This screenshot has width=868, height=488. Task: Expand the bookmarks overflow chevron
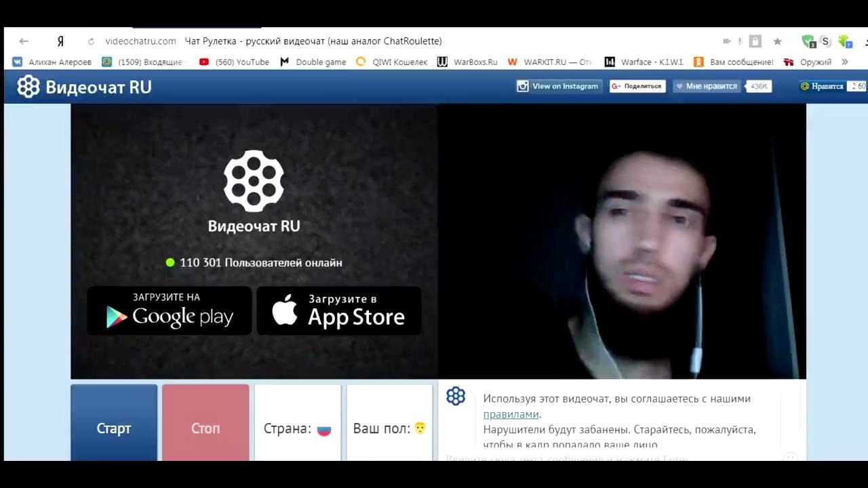pos(844,62)
